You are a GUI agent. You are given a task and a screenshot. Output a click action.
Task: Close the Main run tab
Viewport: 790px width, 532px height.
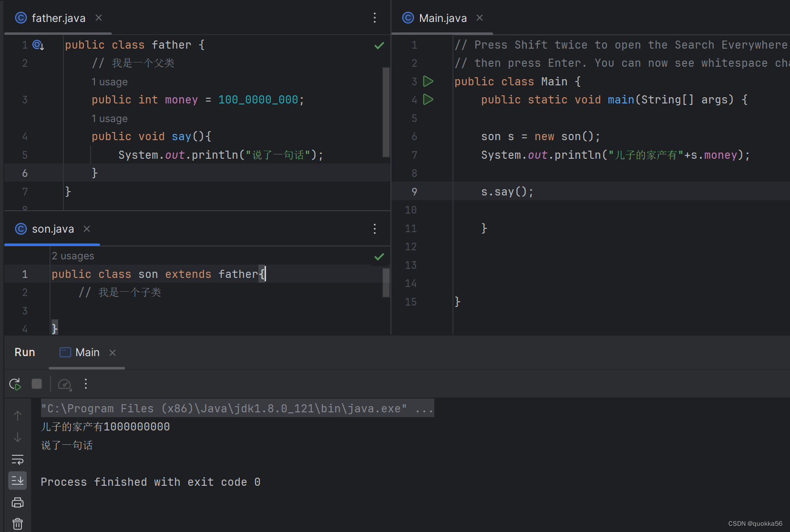point(113,353)
